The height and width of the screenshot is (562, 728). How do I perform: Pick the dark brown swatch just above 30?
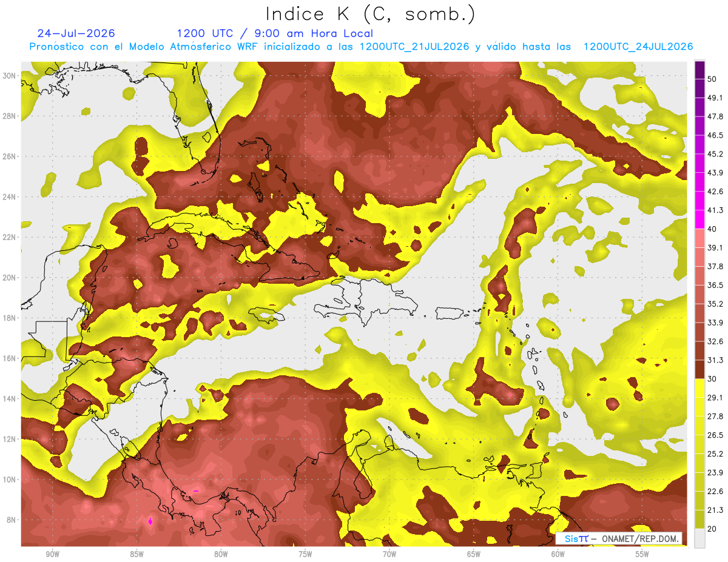[699, 369]
